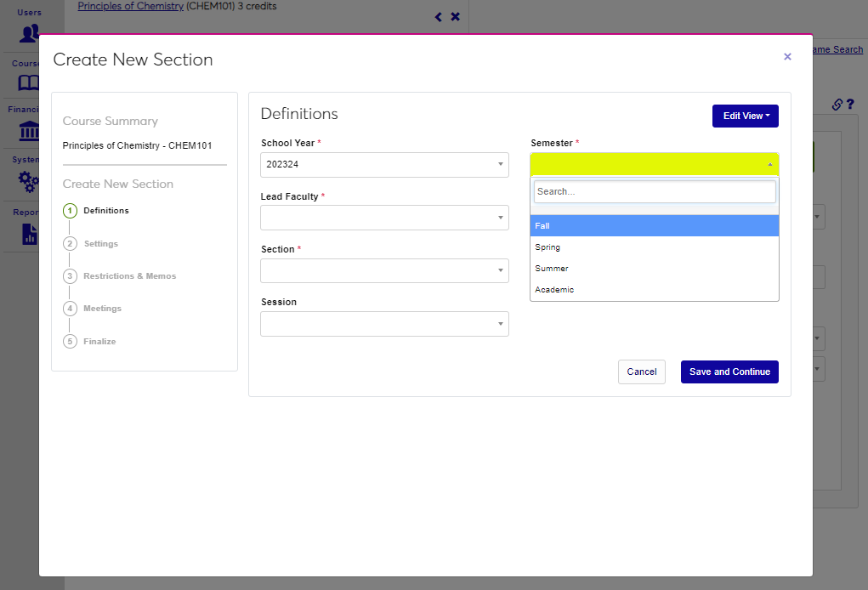This screenshot has height=590, width=868.
Task: Expand the Lead Faculty dropdown
Action: tap(384, 218)
